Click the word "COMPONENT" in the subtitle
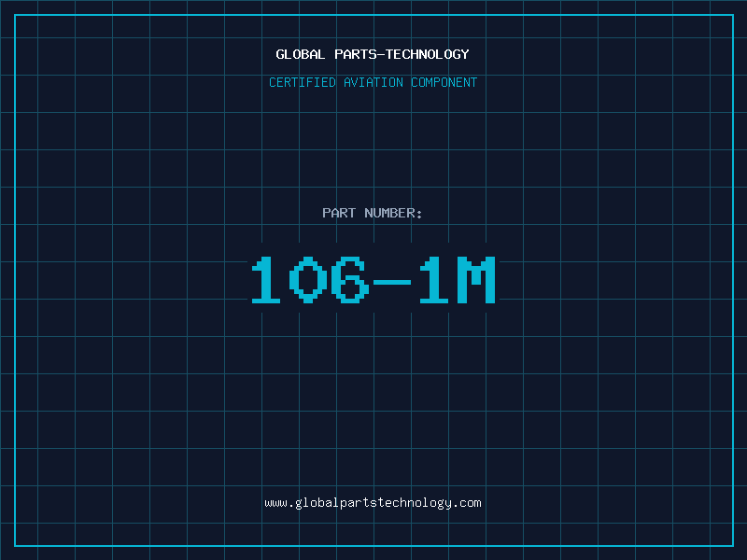 pyautogui.click(x=444, y=83)
